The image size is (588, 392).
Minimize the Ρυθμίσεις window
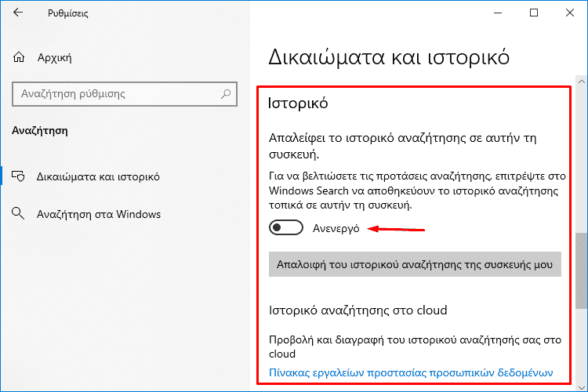coord(498,13)
